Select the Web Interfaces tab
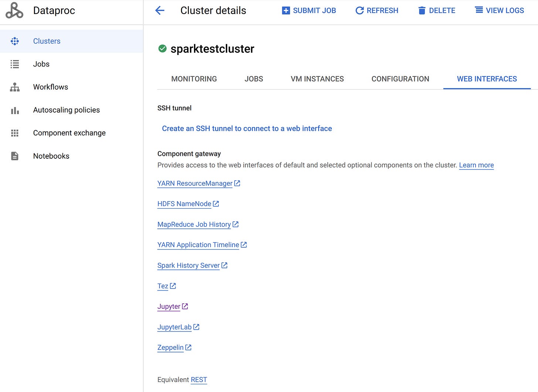 coord(487,79)
